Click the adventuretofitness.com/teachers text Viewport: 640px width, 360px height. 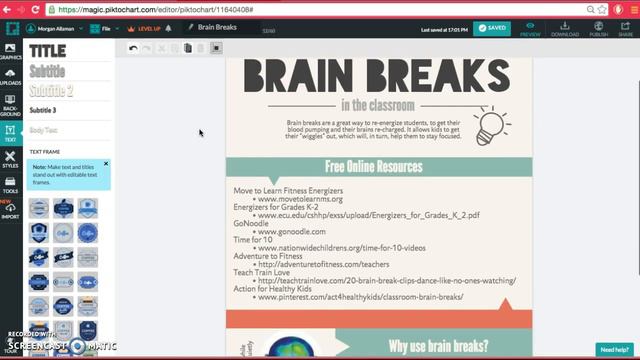pos(324,264)
